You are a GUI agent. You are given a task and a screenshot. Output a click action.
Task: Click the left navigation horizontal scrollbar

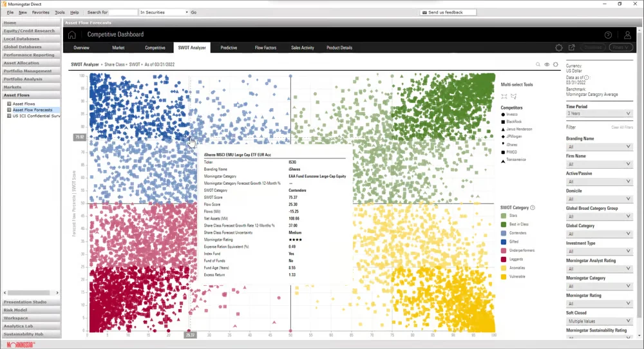(31, 293)
